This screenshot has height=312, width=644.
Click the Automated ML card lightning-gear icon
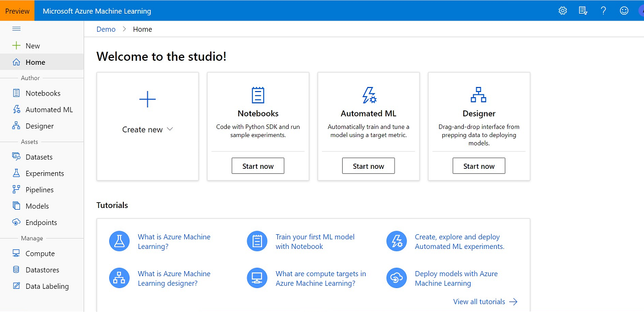(x=369, y=95)
